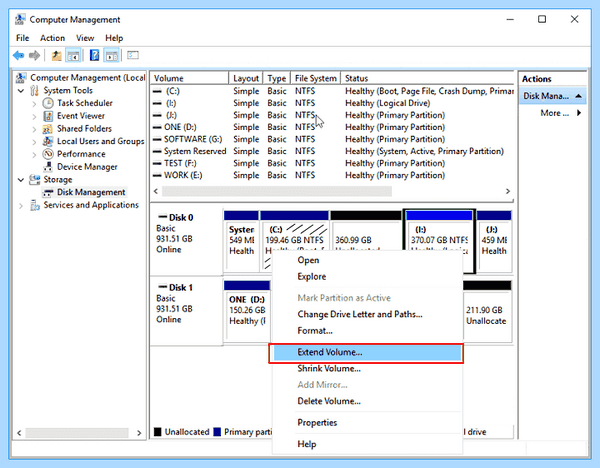This screenshot has width=600, height=468.
Task: Choose Format... from context menu
Action: [366, 331]
